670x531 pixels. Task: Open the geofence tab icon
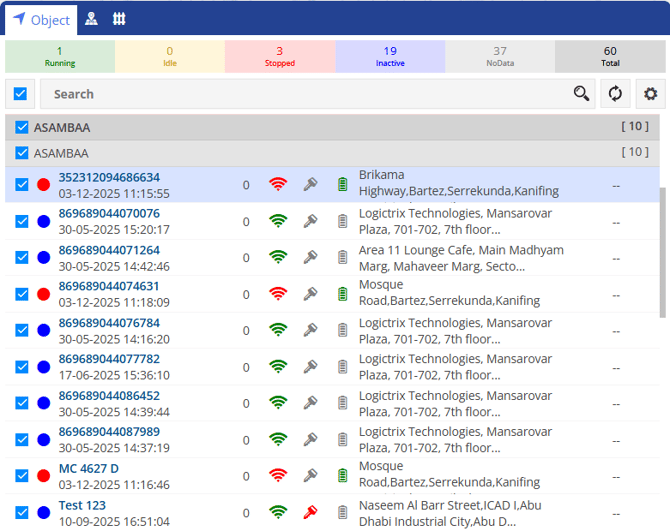pyautogui.click(x=119, y=19)
